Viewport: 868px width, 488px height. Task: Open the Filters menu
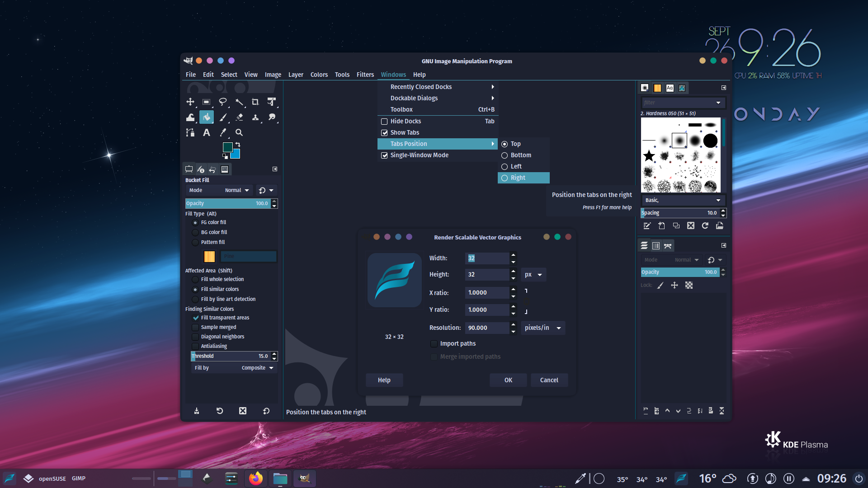click(365, 75)
